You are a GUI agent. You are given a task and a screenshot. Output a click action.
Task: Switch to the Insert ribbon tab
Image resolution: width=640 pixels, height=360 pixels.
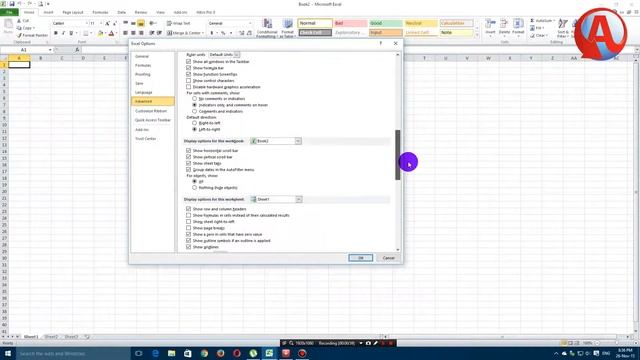click(48, 12)
